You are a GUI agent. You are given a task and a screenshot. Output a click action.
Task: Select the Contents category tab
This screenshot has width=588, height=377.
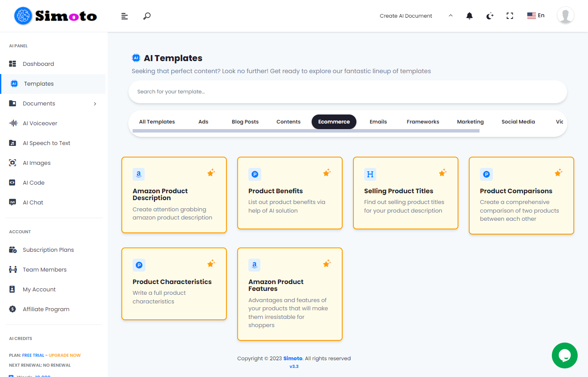coord(288,122)
